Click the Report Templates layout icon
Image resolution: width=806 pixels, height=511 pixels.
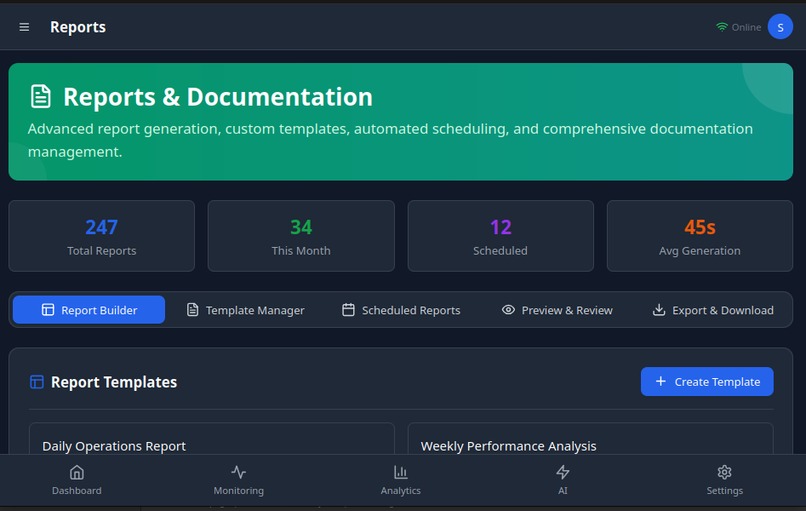click(37, 382)
